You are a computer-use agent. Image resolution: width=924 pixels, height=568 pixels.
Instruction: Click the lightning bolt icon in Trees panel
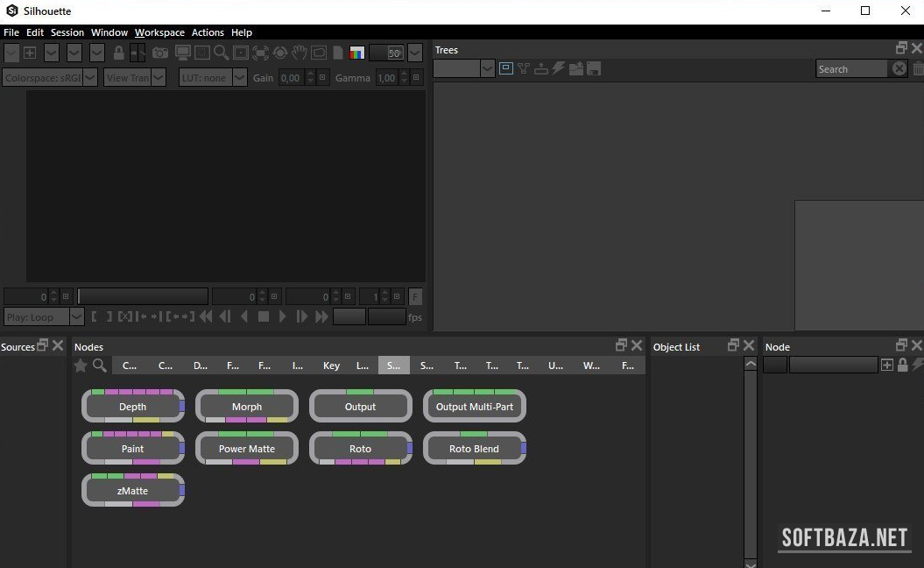(x=558, y=68)
